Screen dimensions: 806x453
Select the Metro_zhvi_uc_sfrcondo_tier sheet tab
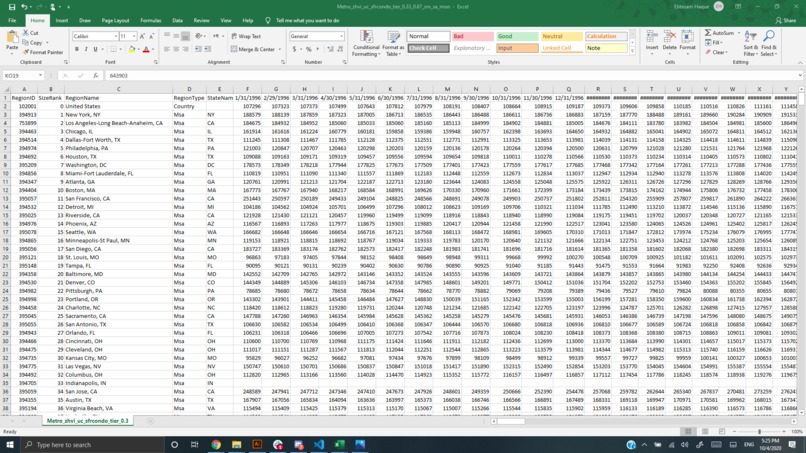[87, 421]
